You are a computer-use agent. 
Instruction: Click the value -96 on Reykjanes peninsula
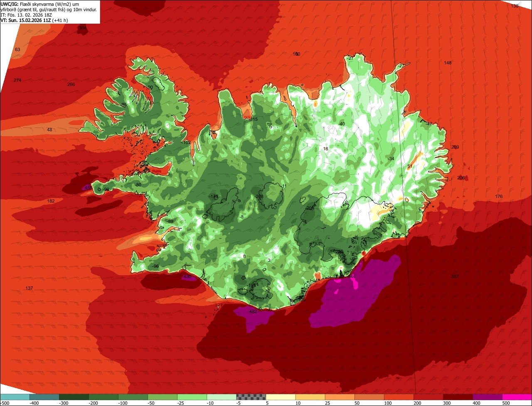(155, 266)
